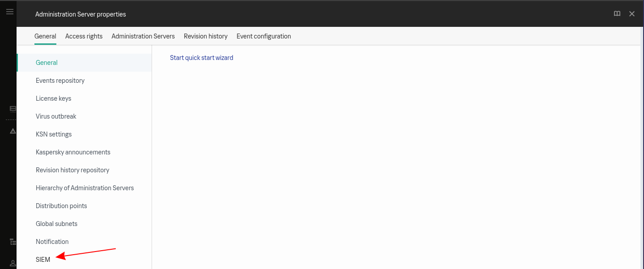Open Hierarchy of Administration Servers section
Screen dimensions: 644x269
tap(85, 188)
